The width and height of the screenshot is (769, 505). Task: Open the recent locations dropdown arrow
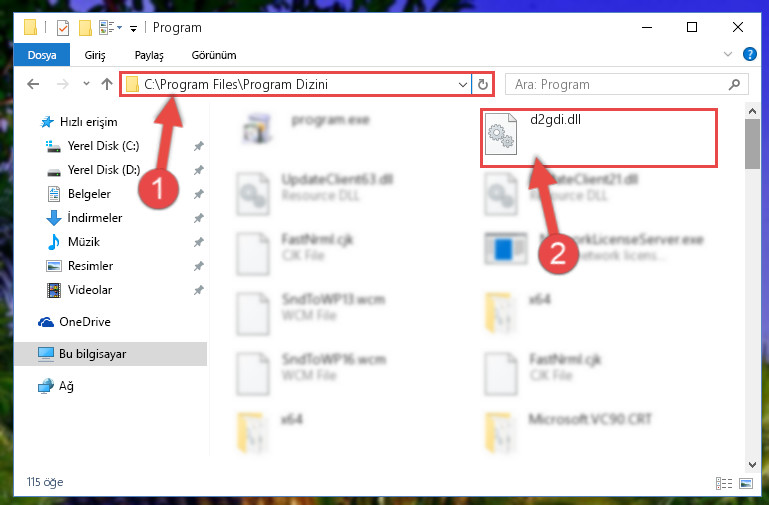[x=86, y=84]
